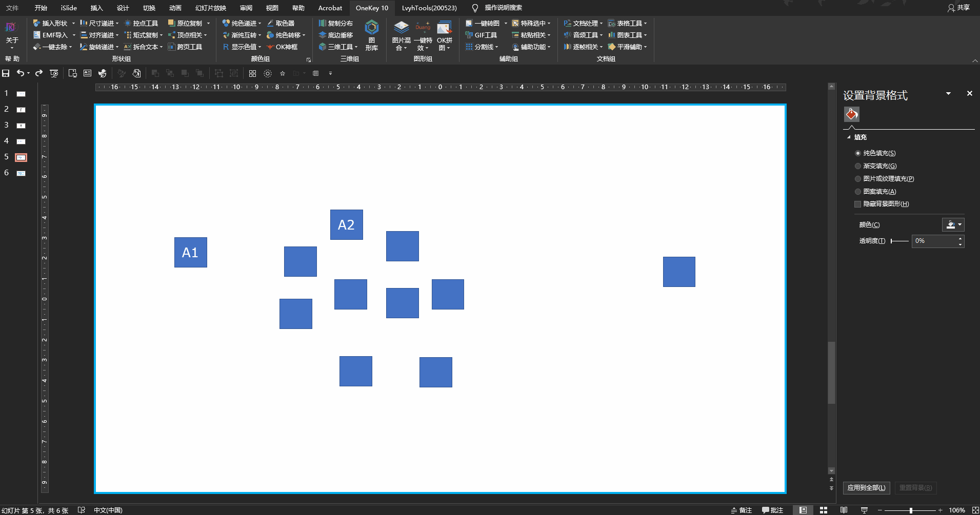Toggle 批注 comments in status bar
Viewport: 980px width, 515px height.
pyautogui.click(x=772, y=510)
